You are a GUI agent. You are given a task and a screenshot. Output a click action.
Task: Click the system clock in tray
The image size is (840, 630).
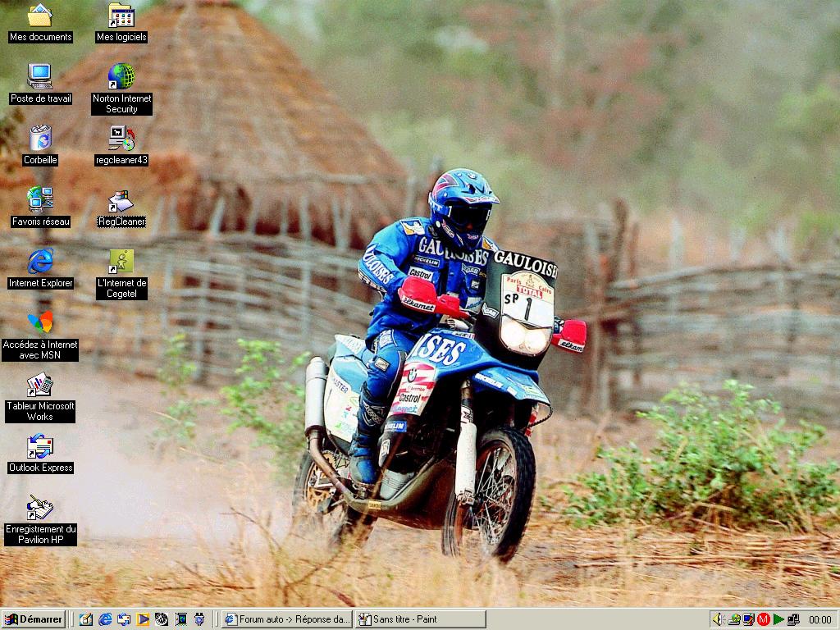[819, 619]
